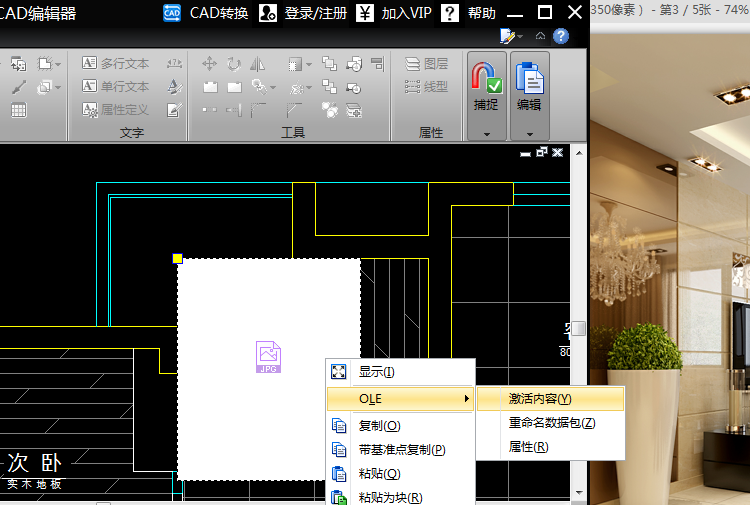Click the vertical scrollbar up arrow

579,154
